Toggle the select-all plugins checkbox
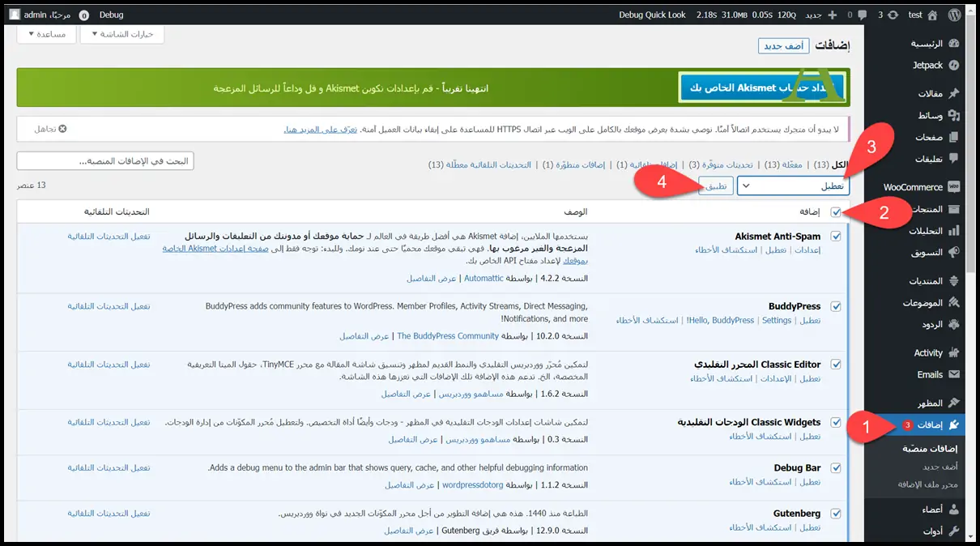This screenshot has height=546, width=980. click(837, 211)
